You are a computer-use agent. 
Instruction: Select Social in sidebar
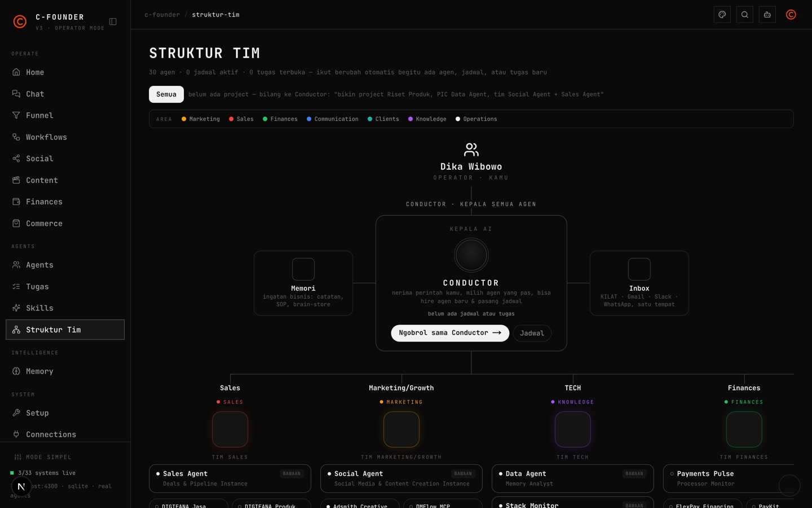coord(65,159)
